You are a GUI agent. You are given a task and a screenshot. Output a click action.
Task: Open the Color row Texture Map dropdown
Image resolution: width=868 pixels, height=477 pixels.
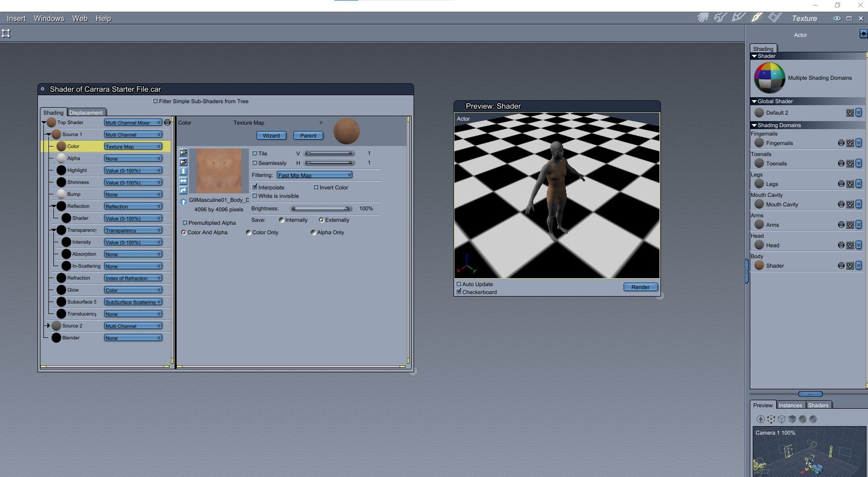(x=133, y=147)
